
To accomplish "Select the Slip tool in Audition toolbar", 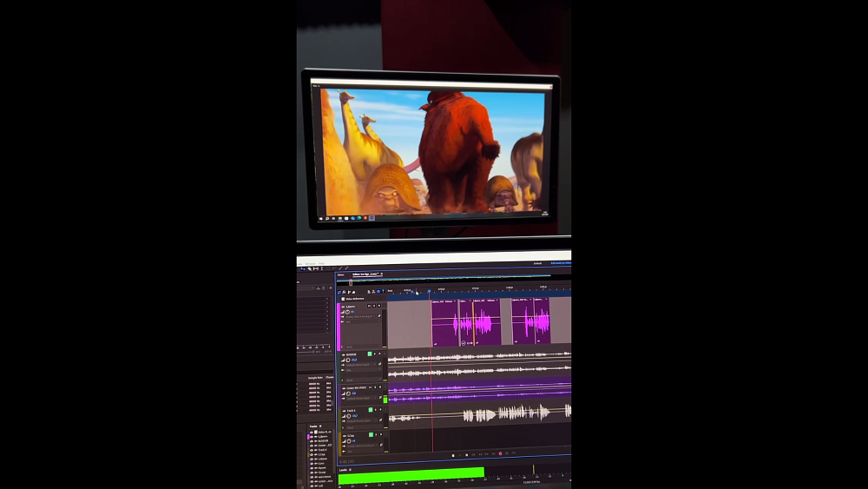I will (316, 268).
